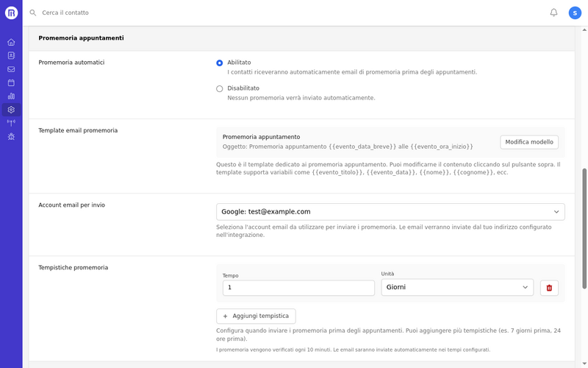
Task: Open the notifications bell
Action: click(553, 13)
